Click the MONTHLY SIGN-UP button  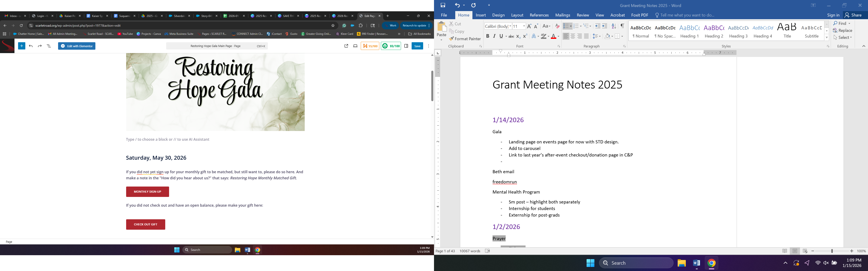(147, 192)
